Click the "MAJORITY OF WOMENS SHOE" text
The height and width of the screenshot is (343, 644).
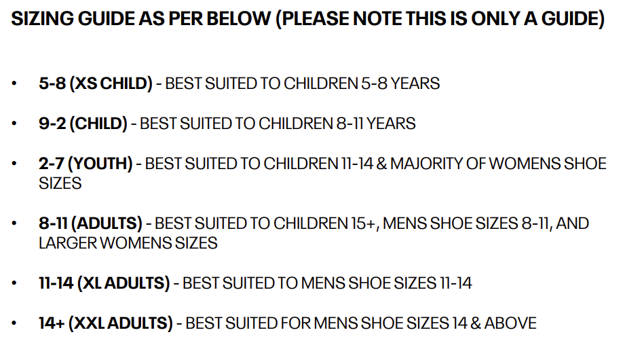point(498,164)
